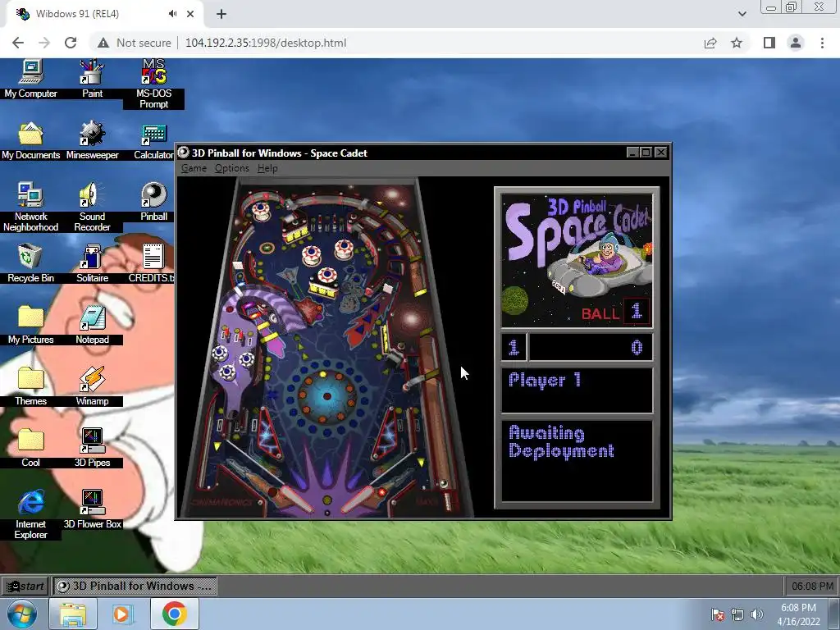Launch the Minesweeper desktop shortcut

[92, 141]
